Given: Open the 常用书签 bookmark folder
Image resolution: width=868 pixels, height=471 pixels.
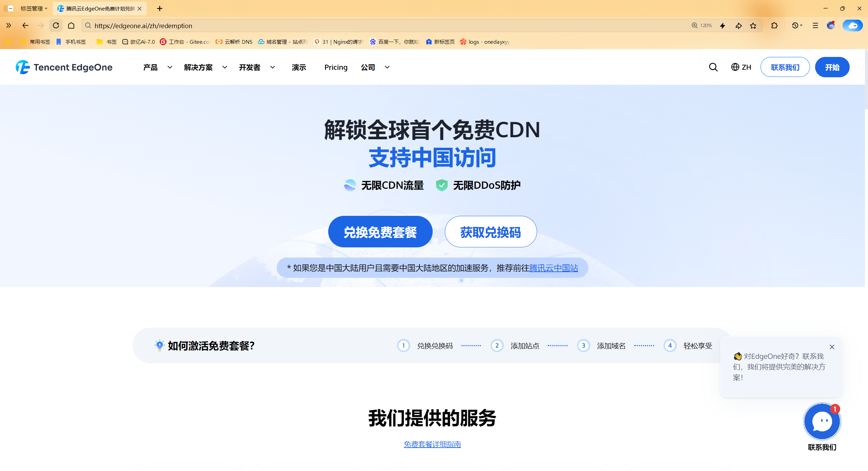Looking at the screenshot, I should 35,42.
